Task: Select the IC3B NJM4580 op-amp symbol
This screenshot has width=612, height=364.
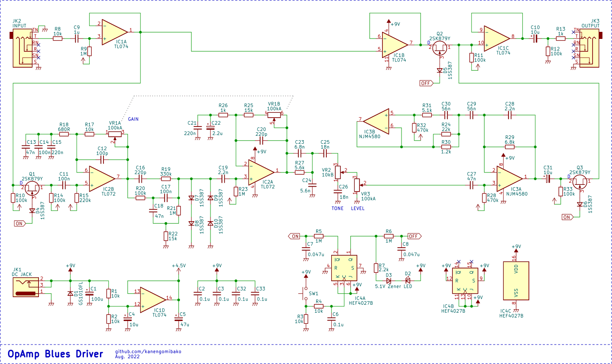Action: (376, 120)
